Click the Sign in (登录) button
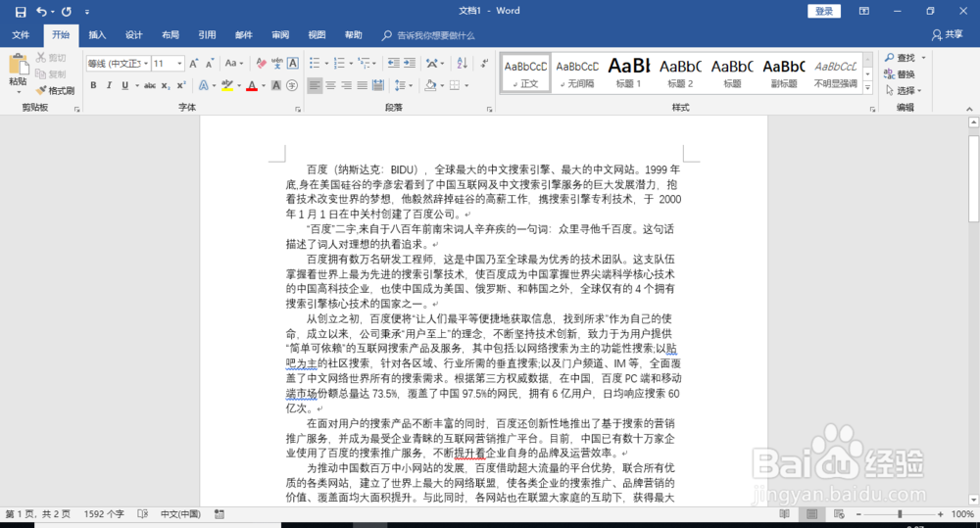This screenshot has width=980, height=528. click(x=824, y=11)
